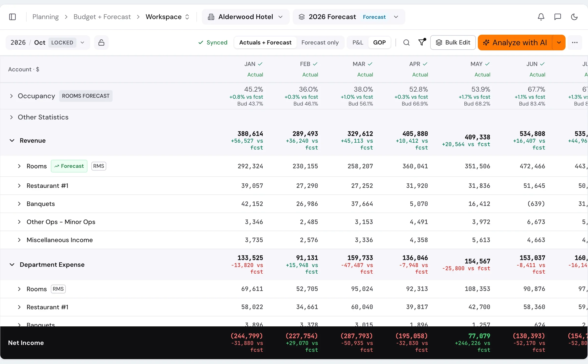Click the unlock padlock icon
Viewport: 588px width, 364px height.
point(101,43)
